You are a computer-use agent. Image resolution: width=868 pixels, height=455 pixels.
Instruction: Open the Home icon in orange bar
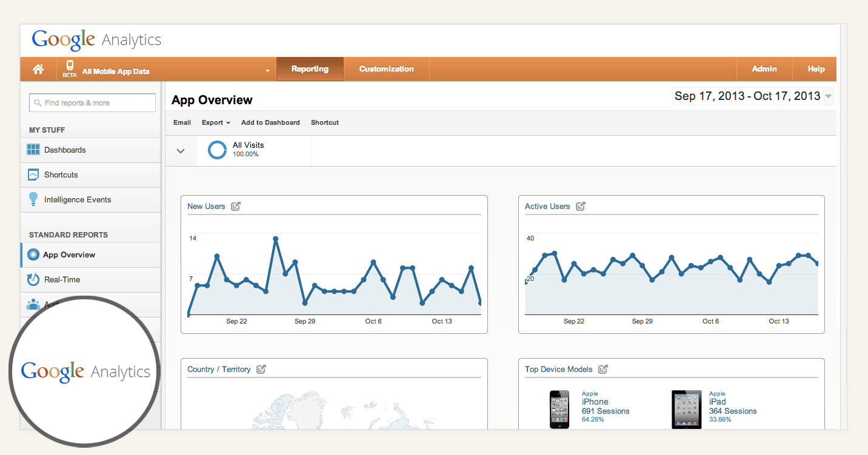click(38, 69)
